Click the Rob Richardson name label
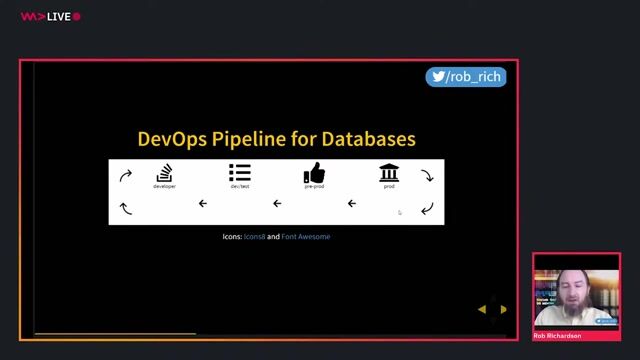 pos(557,336)
